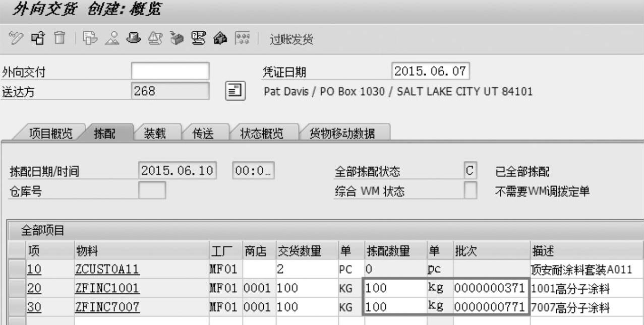Click delivery quantity cell of ZCUST0A11
Screen dimensions: 644x325
pyautogui.click(x=306, y=270)
